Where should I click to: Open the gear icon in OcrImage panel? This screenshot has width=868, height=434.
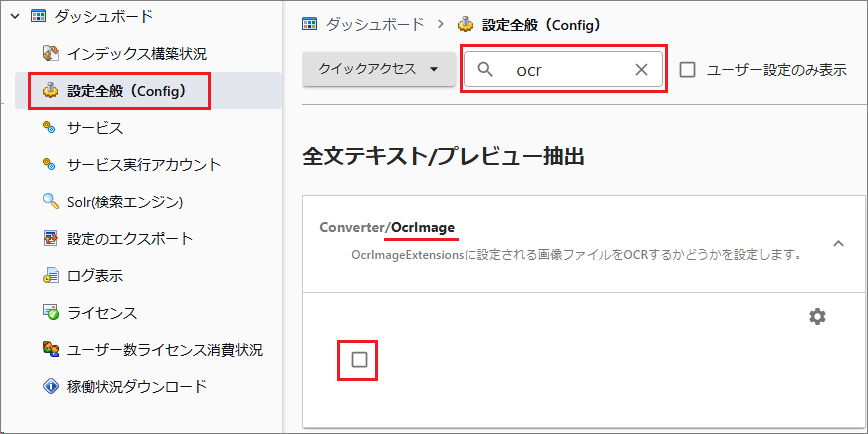pos(817,316)
